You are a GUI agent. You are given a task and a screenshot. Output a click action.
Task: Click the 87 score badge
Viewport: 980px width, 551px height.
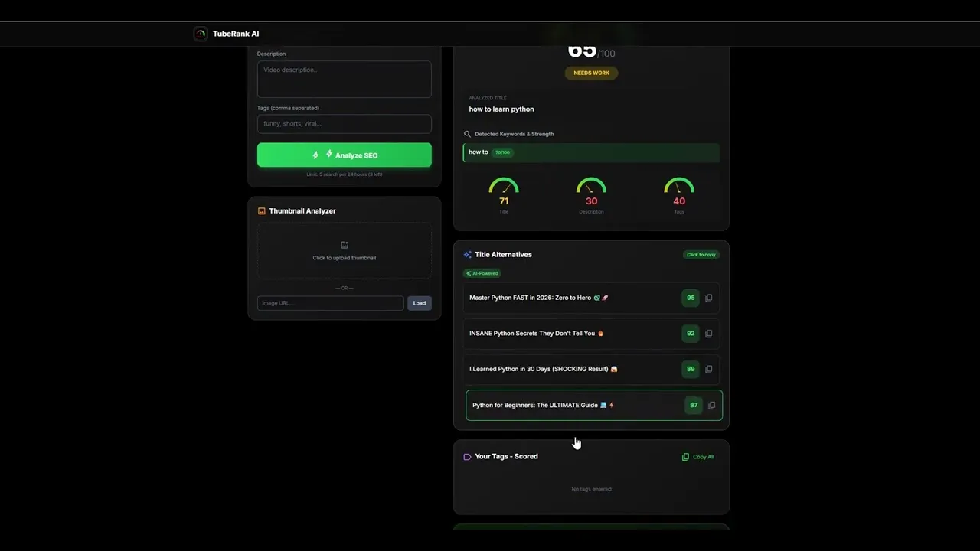coord(694,406)
